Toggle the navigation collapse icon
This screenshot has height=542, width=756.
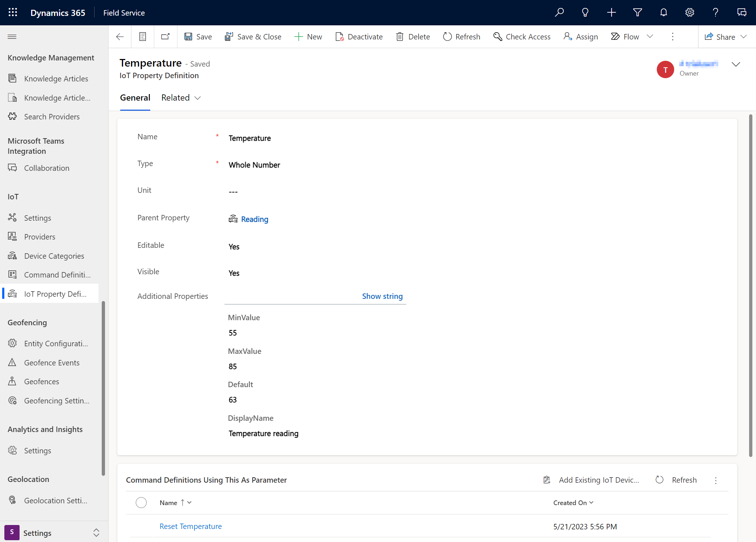12,37
